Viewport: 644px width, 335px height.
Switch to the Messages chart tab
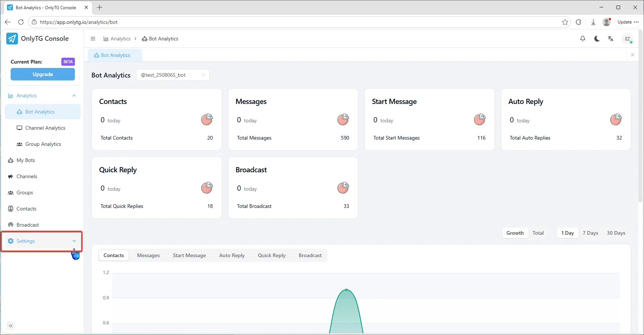coord(148,255)
